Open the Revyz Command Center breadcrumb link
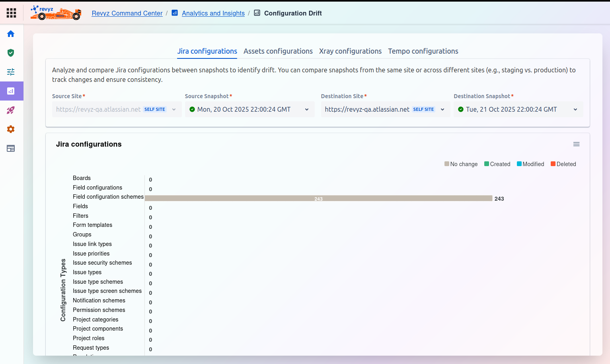The height and width of the screenshot is (364, 610). point(127,13)
